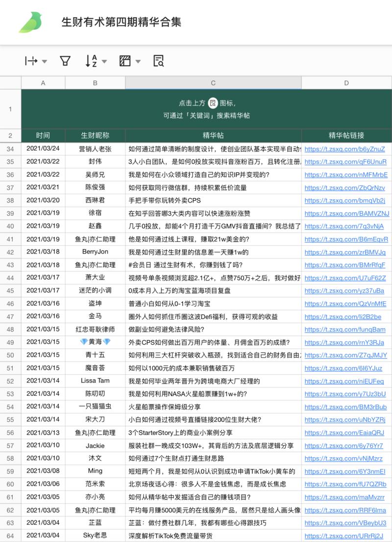Click the date cell 2021/03/24

click(43, 148)
